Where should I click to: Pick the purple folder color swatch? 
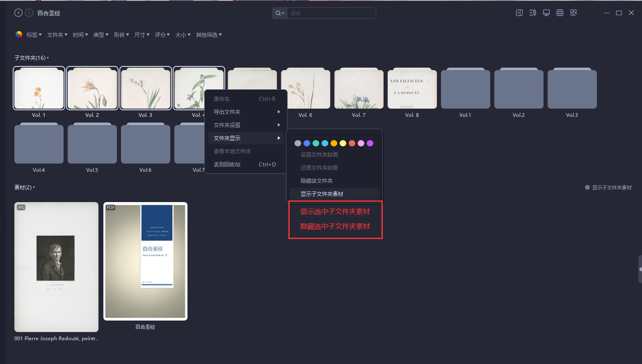click(370, 143)
